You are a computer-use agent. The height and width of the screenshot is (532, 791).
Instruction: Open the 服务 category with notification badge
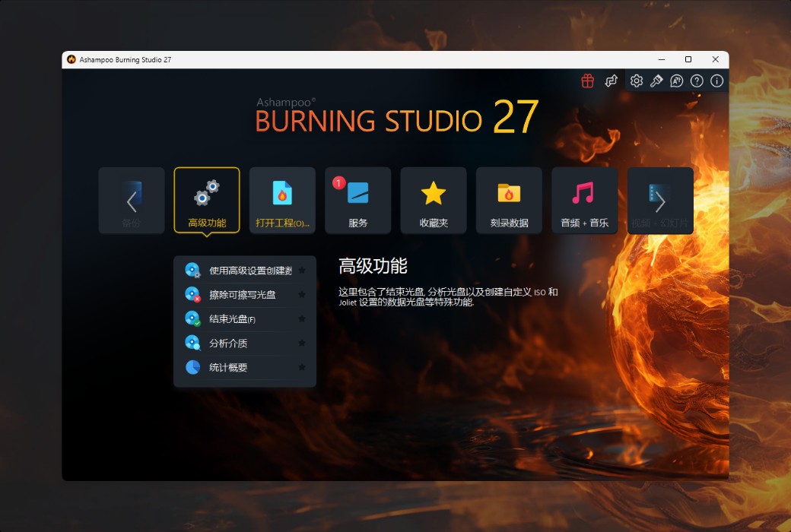[357, 200]
